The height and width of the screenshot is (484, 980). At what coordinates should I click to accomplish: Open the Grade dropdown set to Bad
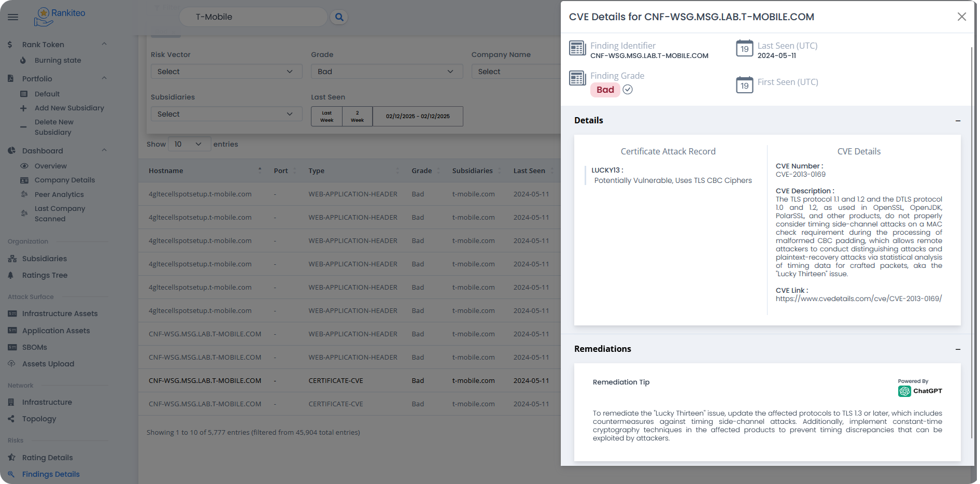pyautogui.click(x=386, y=72)
